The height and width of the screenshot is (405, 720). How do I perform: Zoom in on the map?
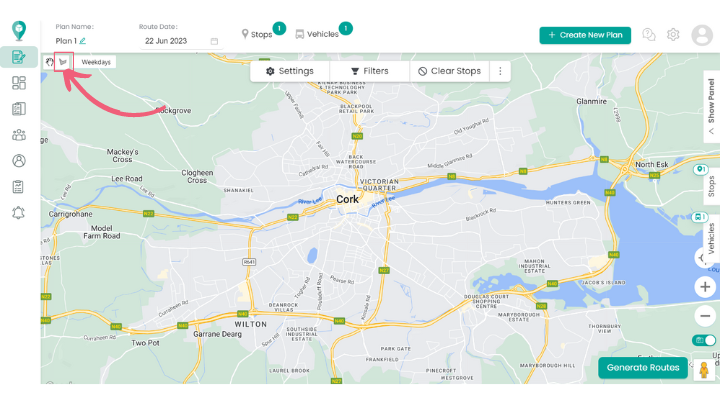[706, 287]
